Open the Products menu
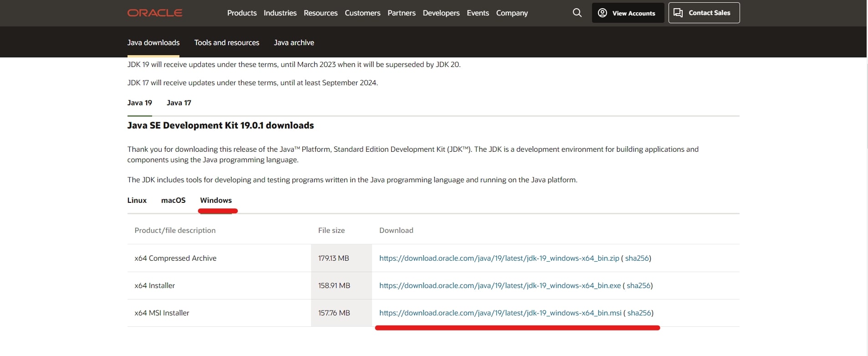The height and width of the screenshot is (356, 868). 242,13
